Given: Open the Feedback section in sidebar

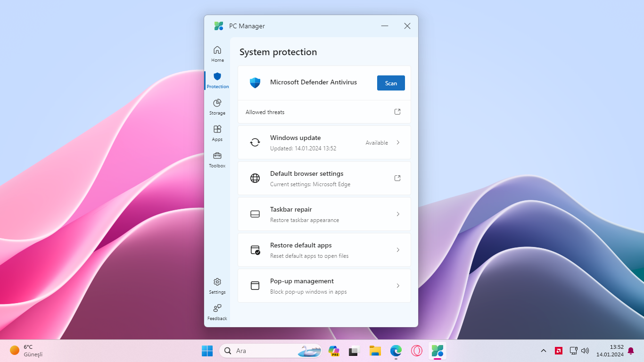Looking at the screenshot, I should (217, 312).
